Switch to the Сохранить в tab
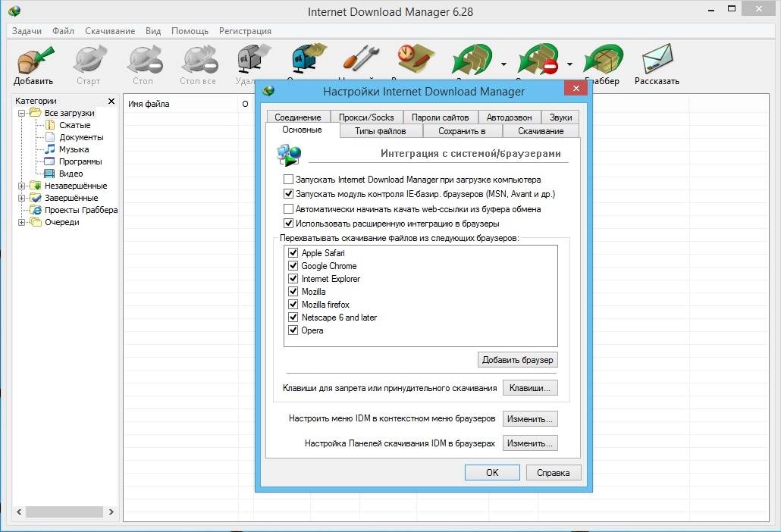The width and height of the screenshot is (781, 532). point(463,131)
